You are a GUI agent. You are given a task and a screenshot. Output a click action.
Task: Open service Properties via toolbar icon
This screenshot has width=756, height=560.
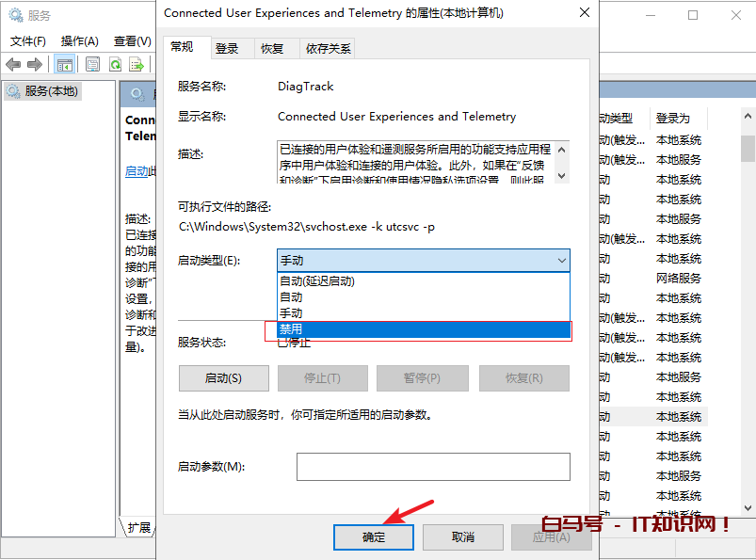[92, 64]
